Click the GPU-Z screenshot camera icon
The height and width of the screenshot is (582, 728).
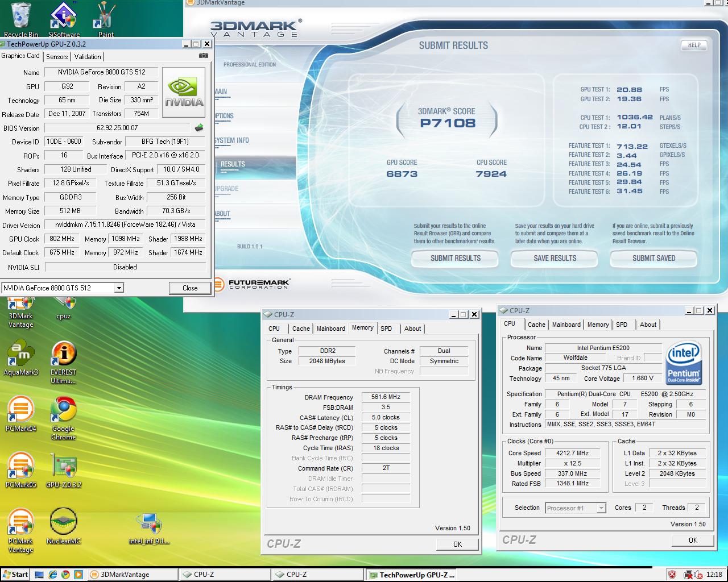click(x=203, y=56)
